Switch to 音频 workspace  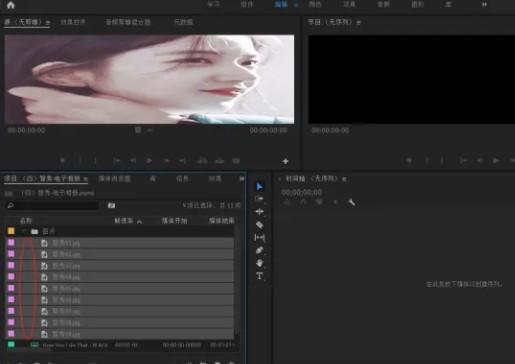click(383, 4)
